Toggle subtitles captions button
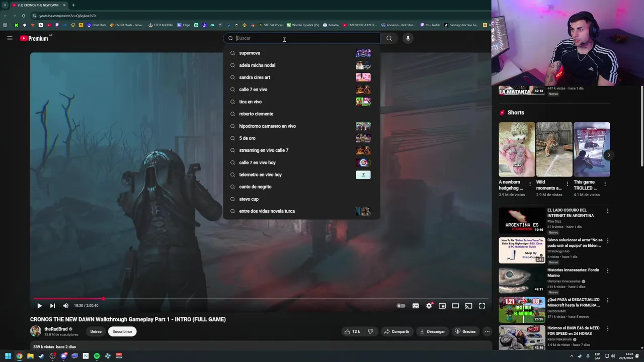Viewport: 644px width, 362px height. tap(416, 306)
